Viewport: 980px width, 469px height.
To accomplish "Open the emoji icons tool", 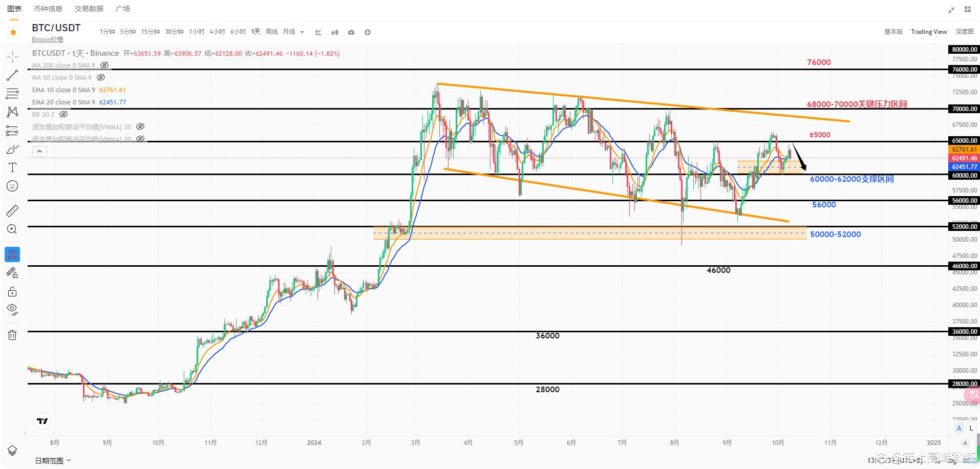I will (x=12, y=186).
